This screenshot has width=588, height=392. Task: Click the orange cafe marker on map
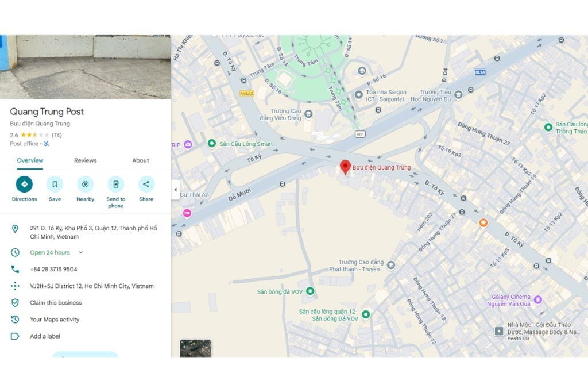483,222
